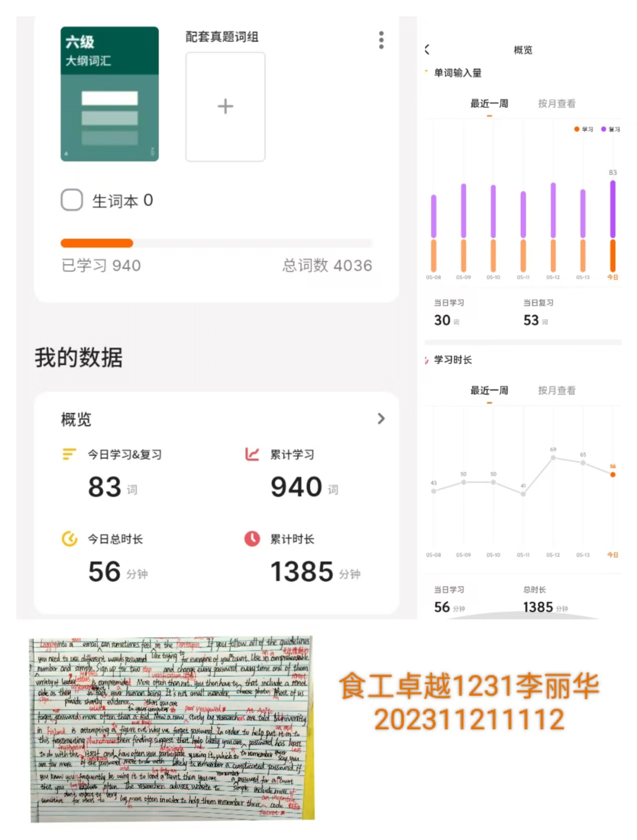
Task: Click the orange 56 point on line chart
Action: (613, 475)
